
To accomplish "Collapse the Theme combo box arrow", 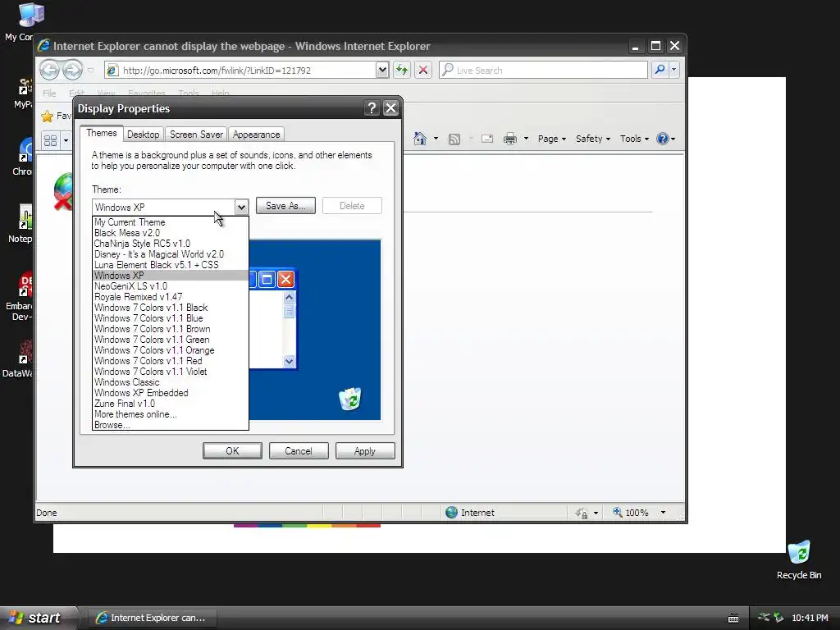I will (x=241, y=207).
